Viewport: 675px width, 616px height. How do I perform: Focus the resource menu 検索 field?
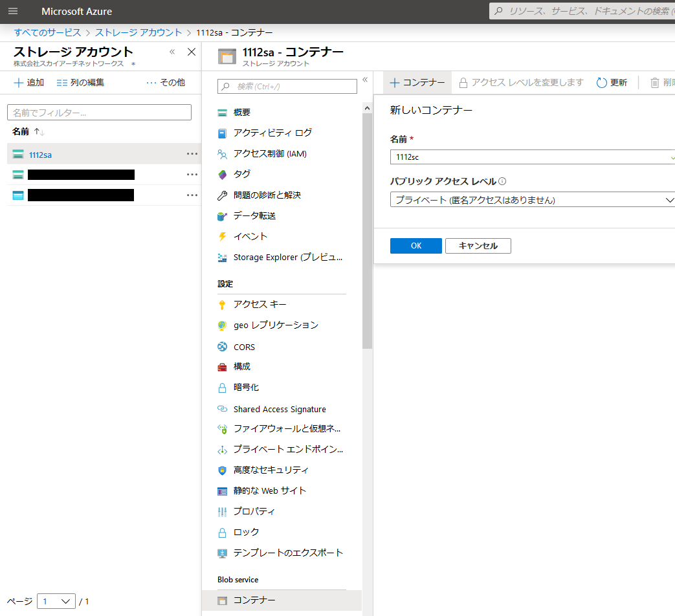pos(287,87)
